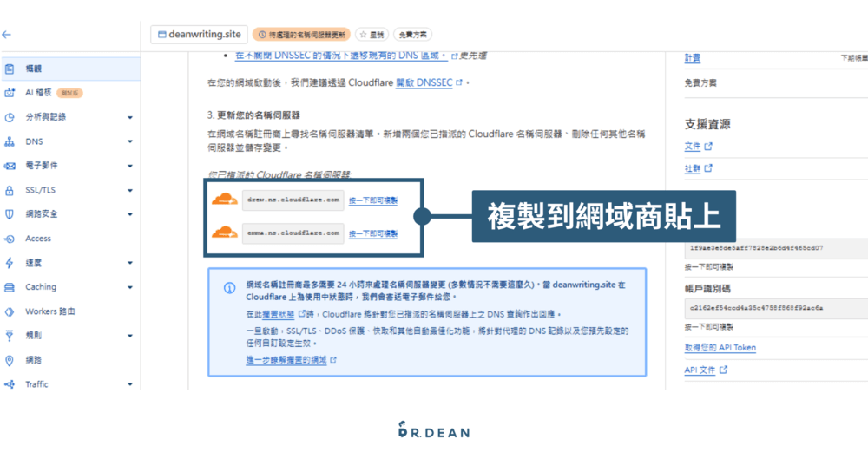Screen dimensions: 868x452
Task: Click the external link icon beside 文件
Action: (708, 146)
